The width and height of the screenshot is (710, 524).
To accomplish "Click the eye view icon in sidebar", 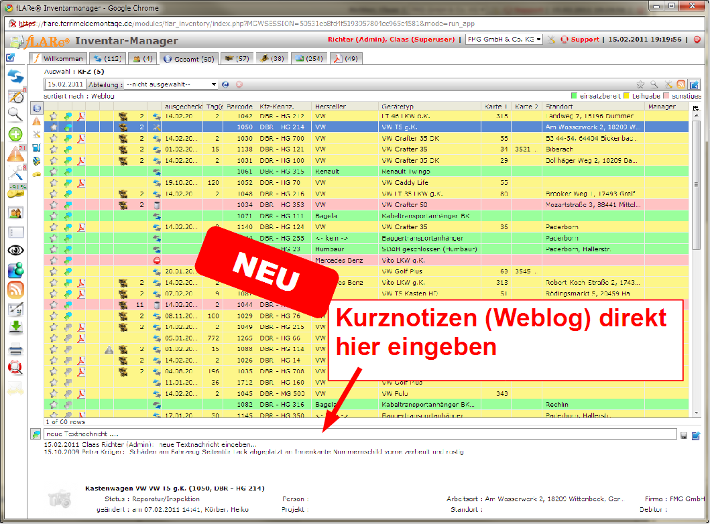I will 16,250.
